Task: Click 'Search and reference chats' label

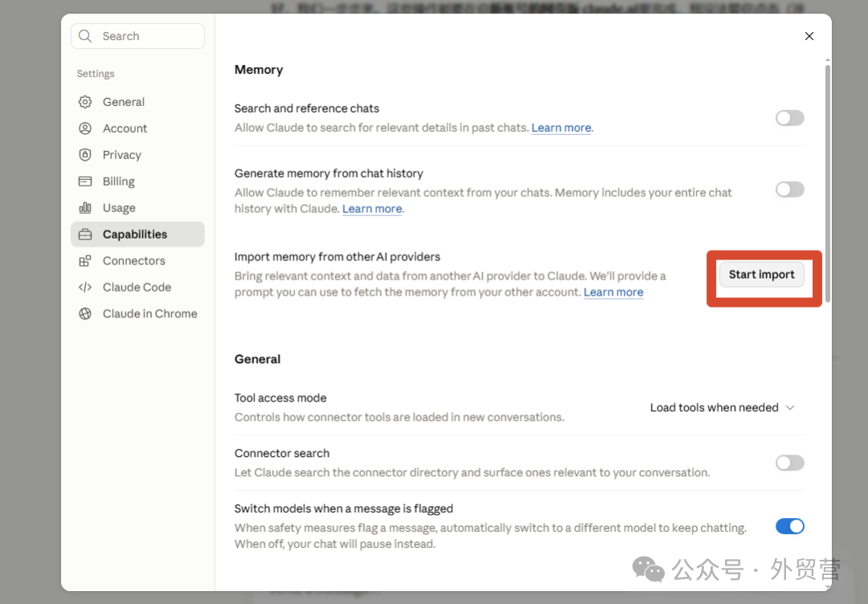Action: [307, 108]
